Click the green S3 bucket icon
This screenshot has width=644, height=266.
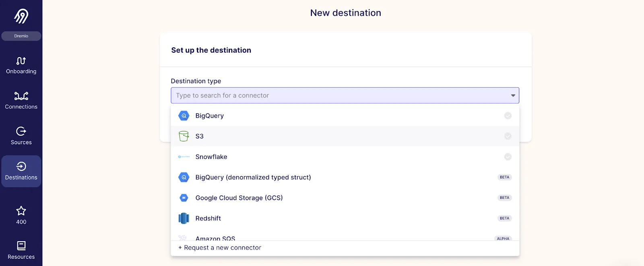click(184, 136)
